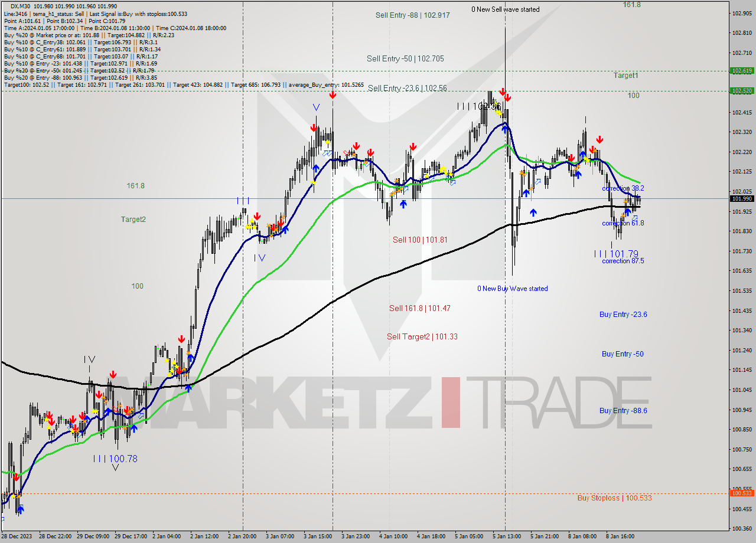Click the '2 Jan 12:00' time axis label
Viewport: 756px width, 543px height.
pyautogui.click(x=204, y=537)
